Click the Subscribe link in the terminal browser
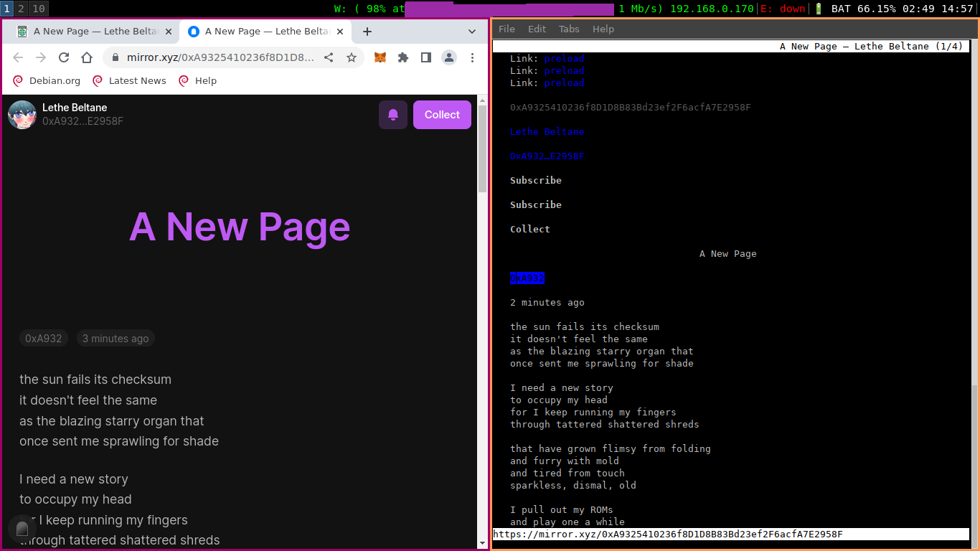The height and width of the screenshot is (551, 980). 535,180
